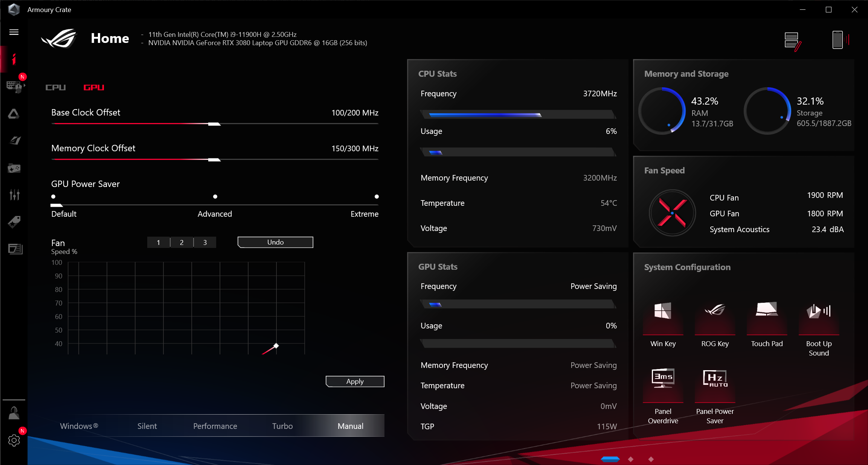868x465 pixels.
Task: Open the Home icon in the sidebar
Action: click(x=14, y=59)
